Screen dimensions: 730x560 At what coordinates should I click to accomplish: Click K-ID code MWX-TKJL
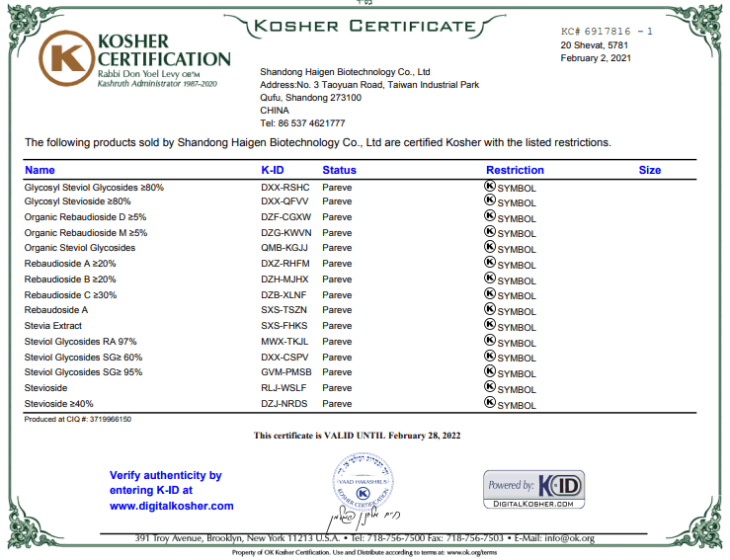pyautogui.click(x=284, y=342)
